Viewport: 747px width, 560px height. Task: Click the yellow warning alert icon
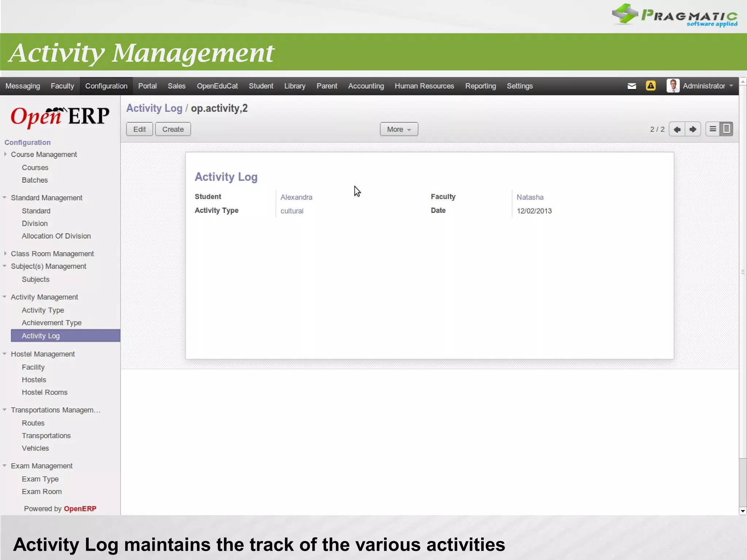pos(651,86)
